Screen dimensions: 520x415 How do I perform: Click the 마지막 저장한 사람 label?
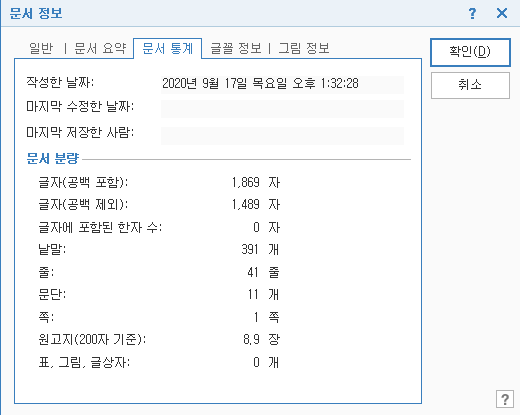pyautogui.click(x=80, y=133)
